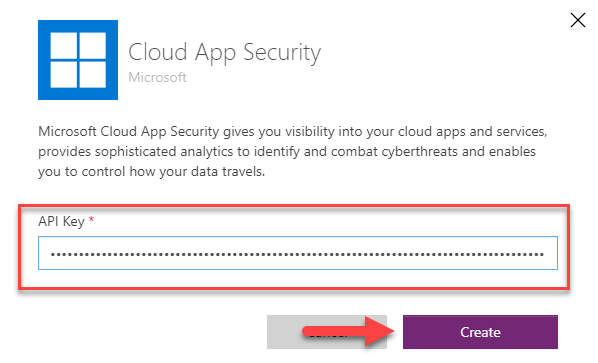Viewport: 598px width, 363px height.
Task: Click the red required asterisk
Action: pyautogui.click(x=91, y=220)
